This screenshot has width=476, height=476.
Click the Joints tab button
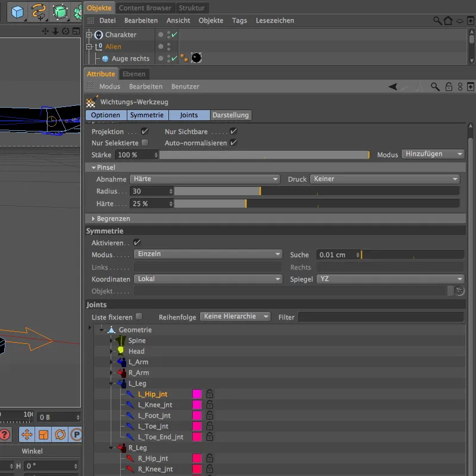(x=189, y=115)
